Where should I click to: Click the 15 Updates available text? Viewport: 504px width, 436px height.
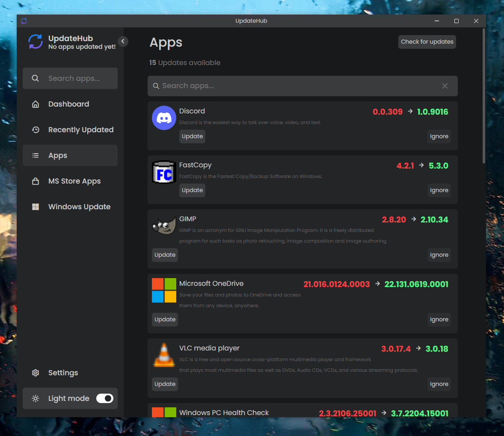coord(185,63)
